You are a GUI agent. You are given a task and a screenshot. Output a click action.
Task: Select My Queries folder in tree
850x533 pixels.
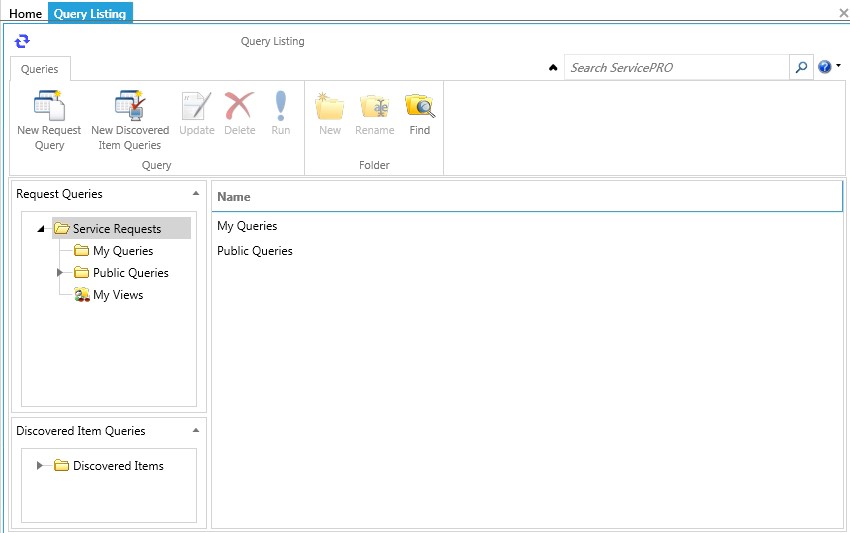point(114,251)
